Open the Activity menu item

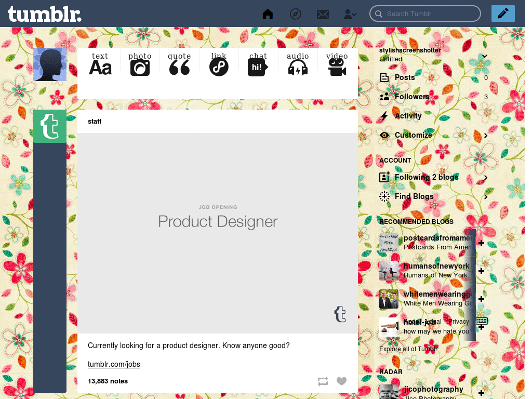434,116
